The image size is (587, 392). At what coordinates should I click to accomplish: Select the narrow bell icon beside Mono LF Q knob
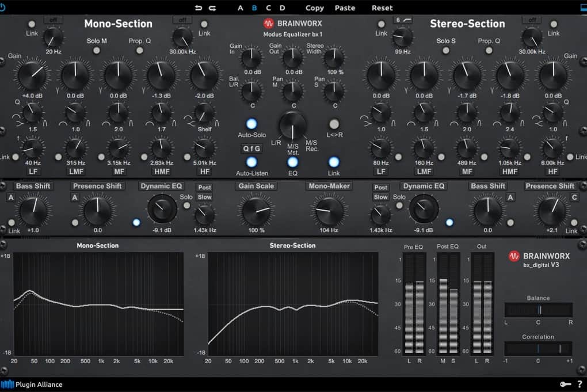(45, 123)
